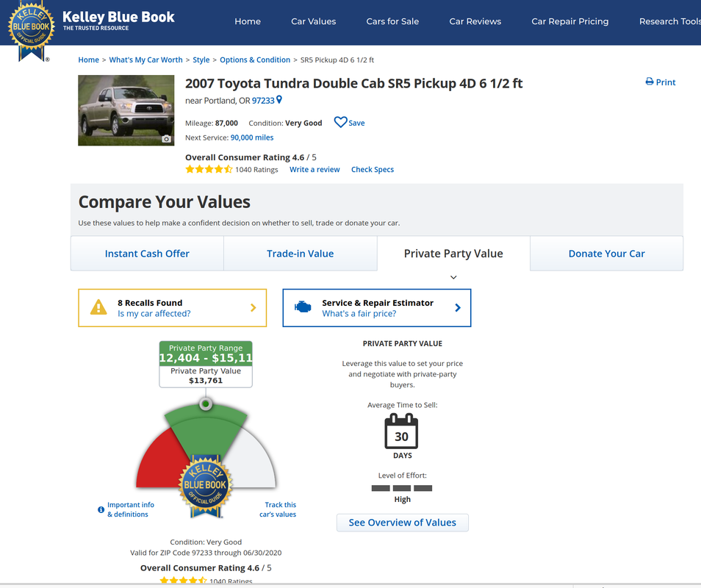Viewport: 701px width, 588px height.
Task: Switch to the Donate Your Car tab
Action: 607,254
